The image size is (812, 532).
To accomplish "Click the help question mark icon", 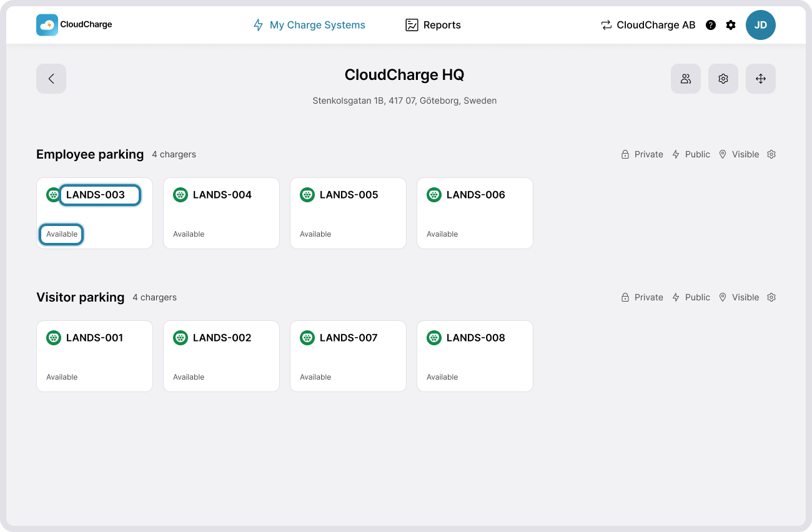I will pos(710,25).
